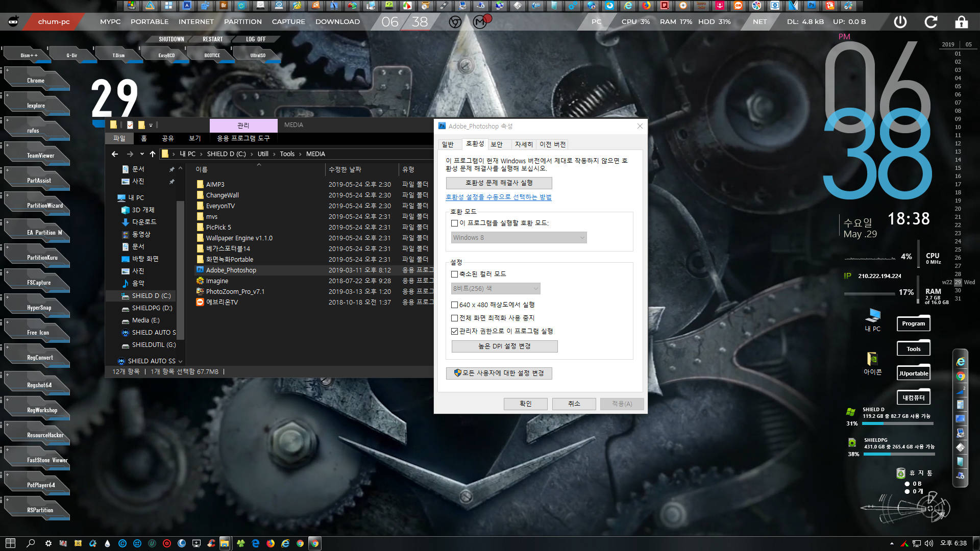Switch to the 일반 tab in properties dialog
Image resolution: width=980 pixels, height=551 pixels.
(x=448, y=144)
